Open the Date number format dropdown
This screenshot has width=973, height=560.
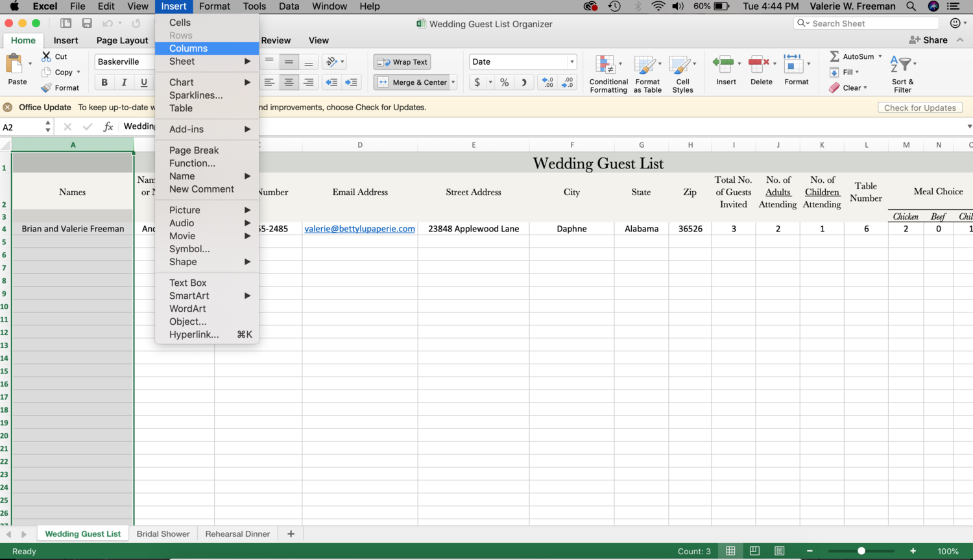click(571, 62)
